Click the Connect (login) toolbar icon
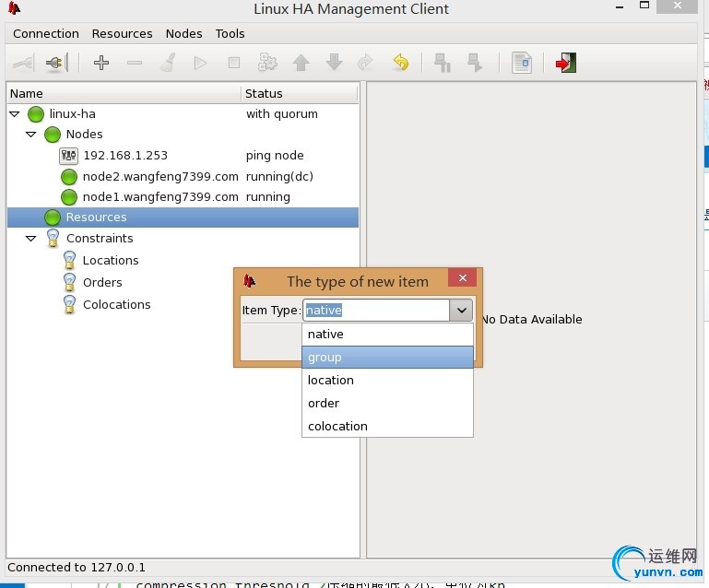This screenshot has width=709, height=588. (x=24, y=63)
